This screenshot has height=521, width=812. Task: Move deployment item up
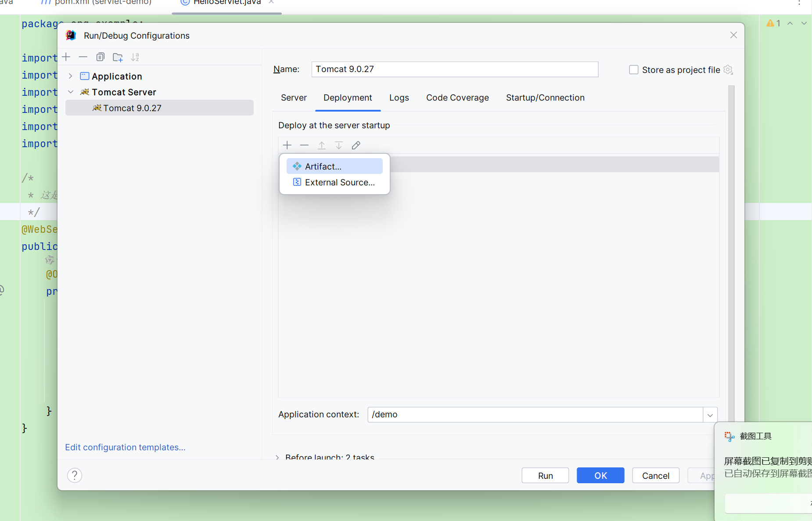click(322, 145)
